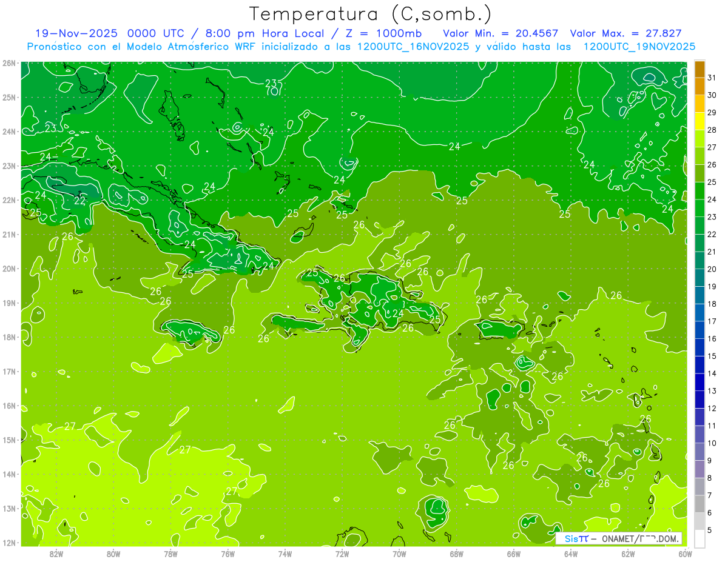
Task: Click the 20N latitude axis label
Action: 8,268
